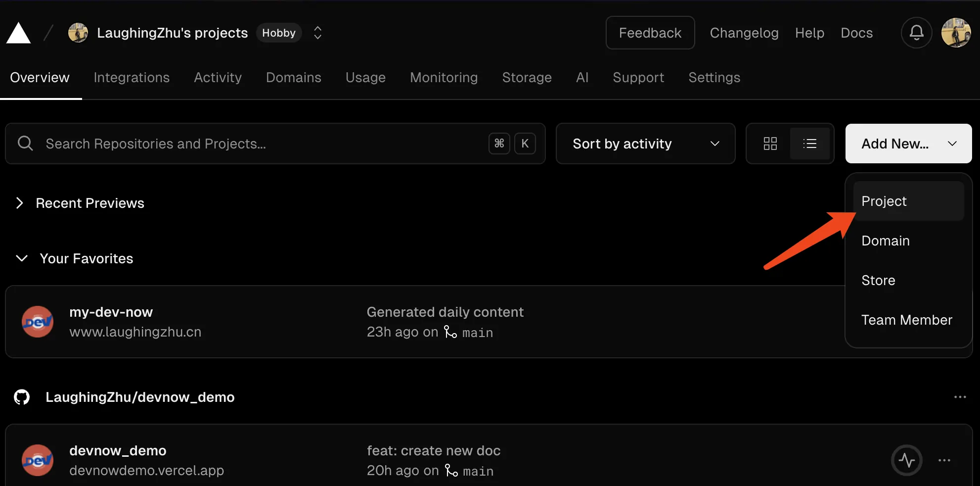
Task: Switch to list view layout
Action: (810, 144)
